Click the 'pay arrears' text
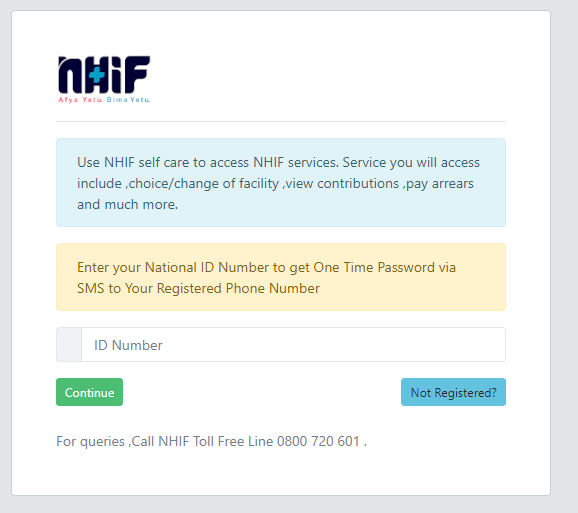578x513 pixels. [x=440, y=184]
